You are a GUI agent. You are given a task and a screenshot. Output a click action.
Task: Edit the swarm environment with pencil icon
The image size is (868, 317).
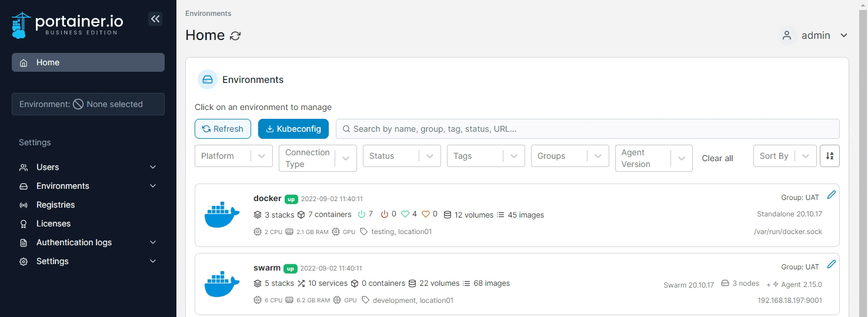click(831, 264)
